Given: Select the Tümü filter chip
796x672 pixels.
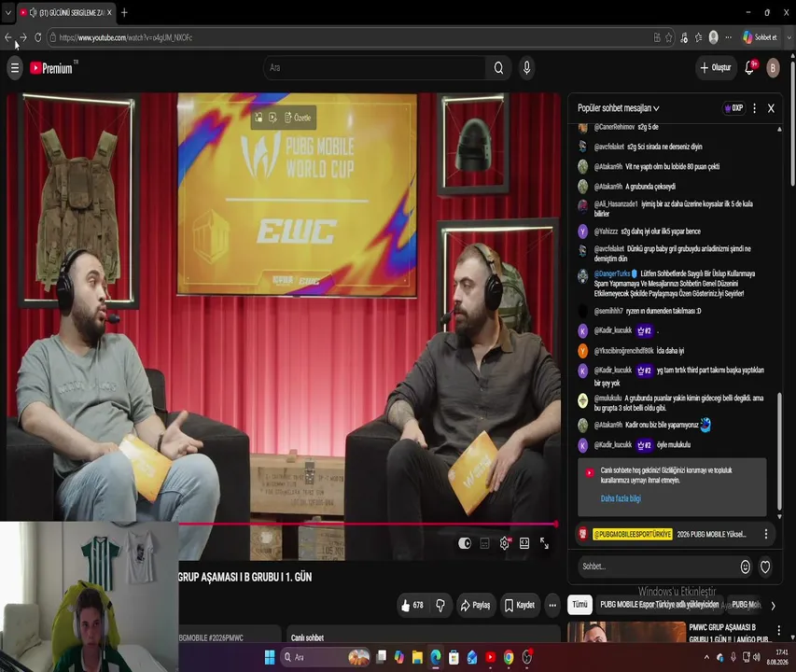Looking at the screenshot, I should coord(580,605).
